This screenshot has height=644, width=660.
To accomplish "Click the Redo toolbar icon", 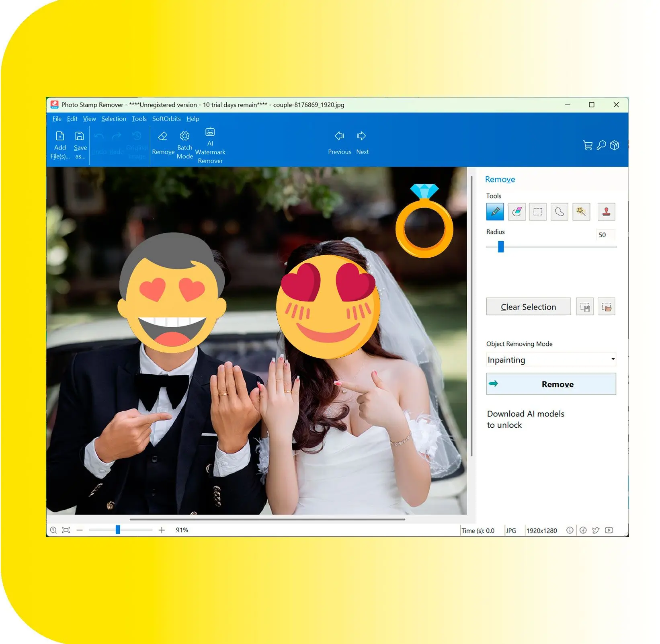I will pyautogui.click(x=117, y=143).
